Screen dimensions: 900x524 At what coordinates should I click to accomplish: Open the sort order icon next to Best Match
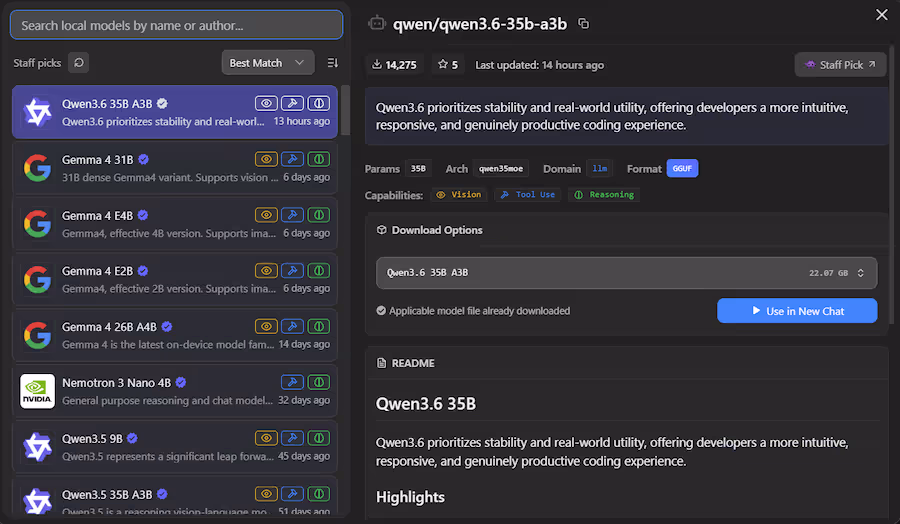(x=332, y=63)
